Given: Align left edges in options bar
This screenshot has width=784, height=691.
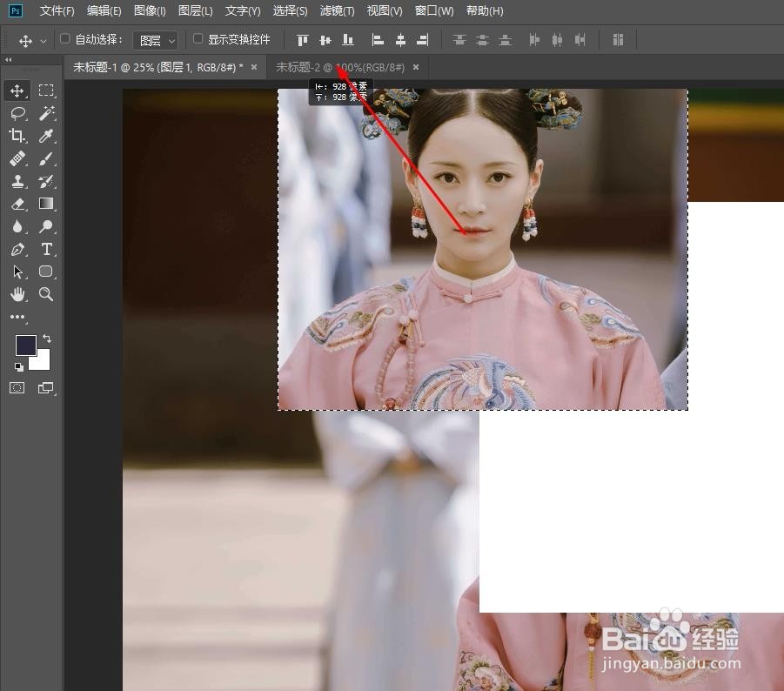Looking at the screenshot, I should [378, 40].
